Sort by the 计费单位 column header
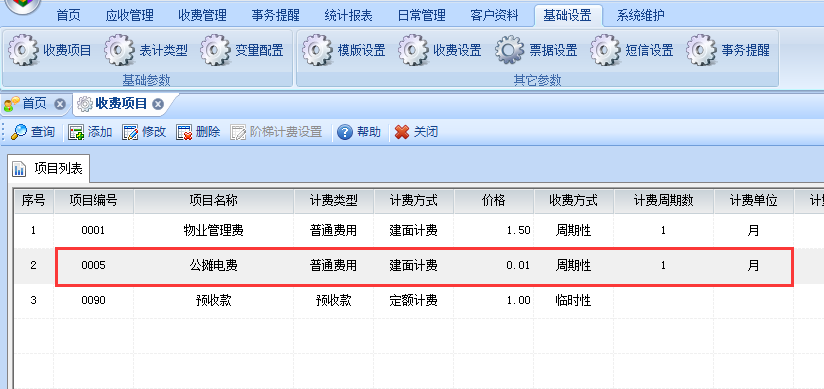This screenshot has height=389, width=824. point(754,201)
